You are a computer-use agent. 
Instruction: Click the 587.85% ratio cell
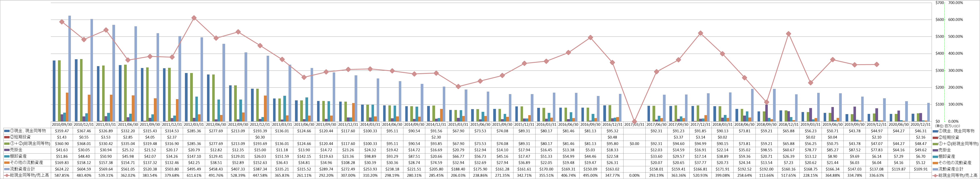point(62,176)
